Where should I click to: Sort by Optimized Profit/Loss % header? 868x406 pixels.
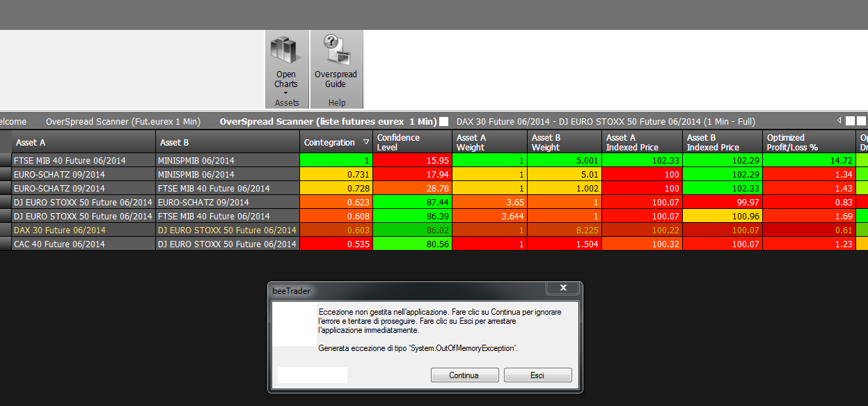(x=809, y=142)
